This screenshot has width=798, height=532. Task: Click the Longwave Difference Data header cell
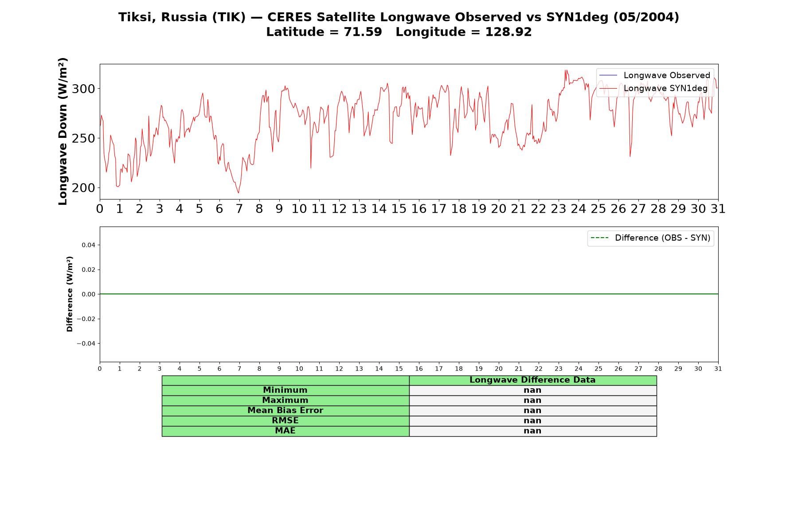pos(533,380)
